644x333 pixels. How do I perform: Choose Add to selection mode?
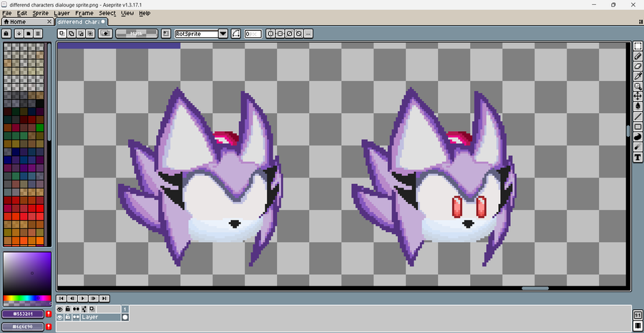click(72, 34)
